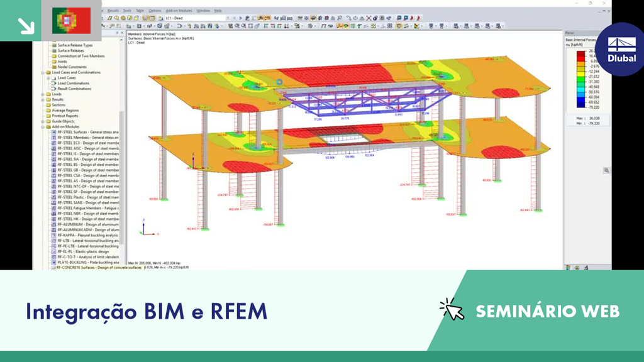Select Connection of Two Members item
Image resolution: width=644 pixels, height=362 pixels.
click(81, 56)
